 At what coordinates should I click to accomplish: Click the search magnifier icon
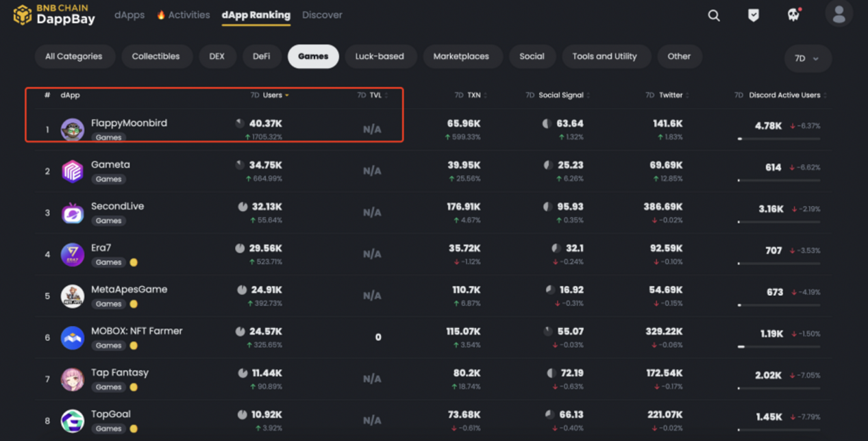coord(714,15)
